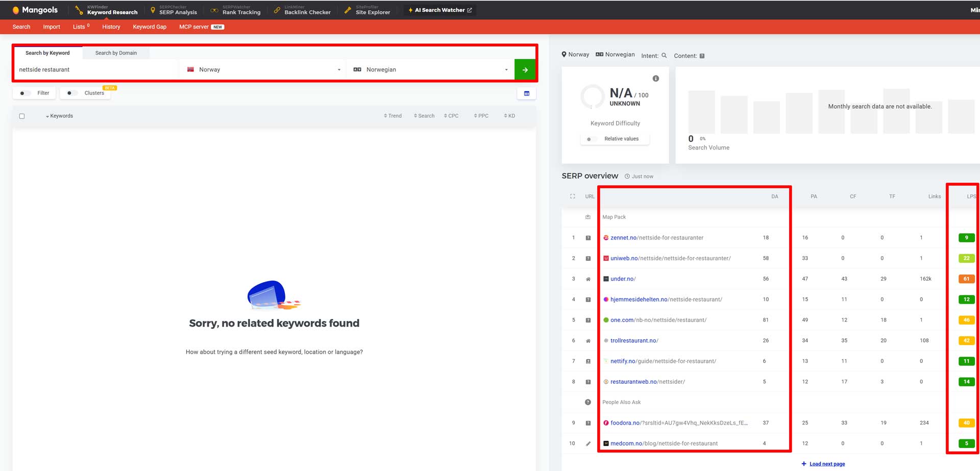Open the under.no result link
Image resolution: width=980 pixels, height=471 pixels.
tap(623, 279)
